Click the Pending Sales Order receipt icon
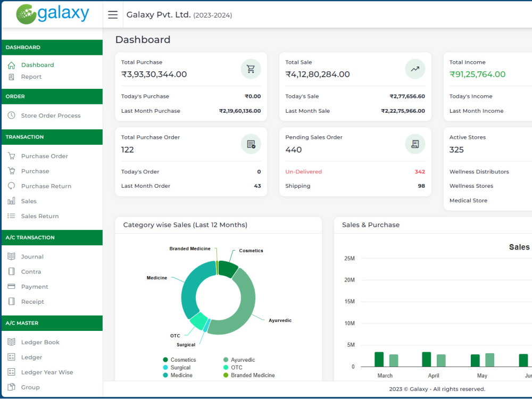Viewport: 532px width, 399px height. 415,144
